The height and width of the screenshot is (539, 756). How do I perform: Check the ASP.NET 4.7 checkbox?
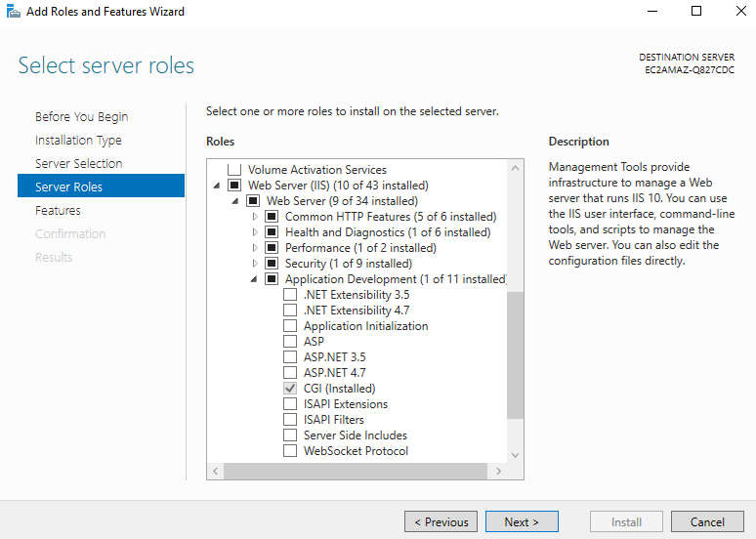point(290,373)
